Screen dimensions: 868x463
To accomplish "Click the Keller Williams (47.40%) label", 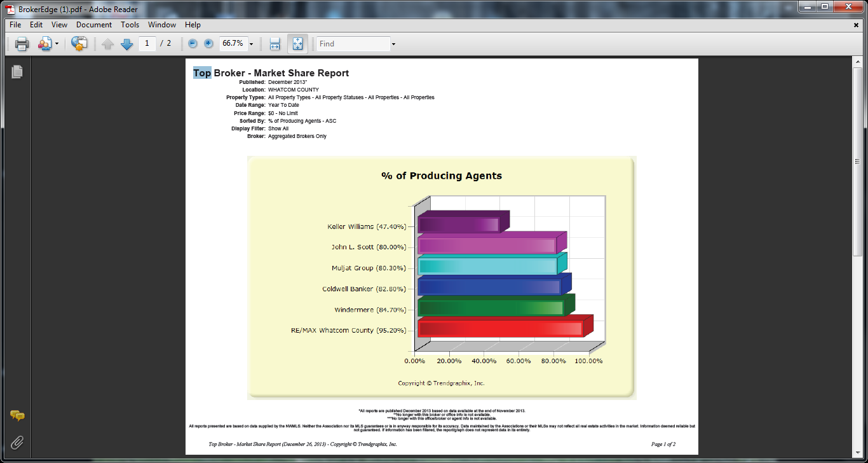I will (367, 226).
